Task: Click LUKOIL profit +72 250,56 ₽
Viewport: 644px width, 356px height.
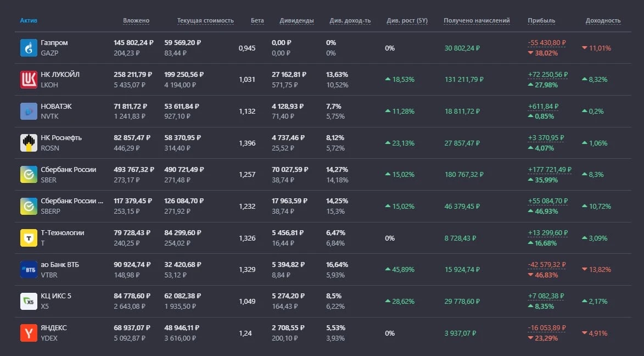Action: pyautogui.click(x=548, y=74)
